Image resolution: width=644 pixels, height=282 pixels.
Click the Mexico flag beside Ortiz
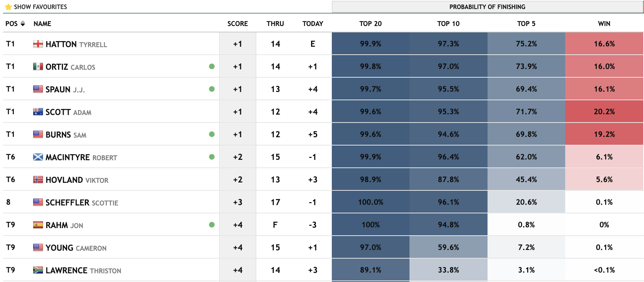pos(38,67)
